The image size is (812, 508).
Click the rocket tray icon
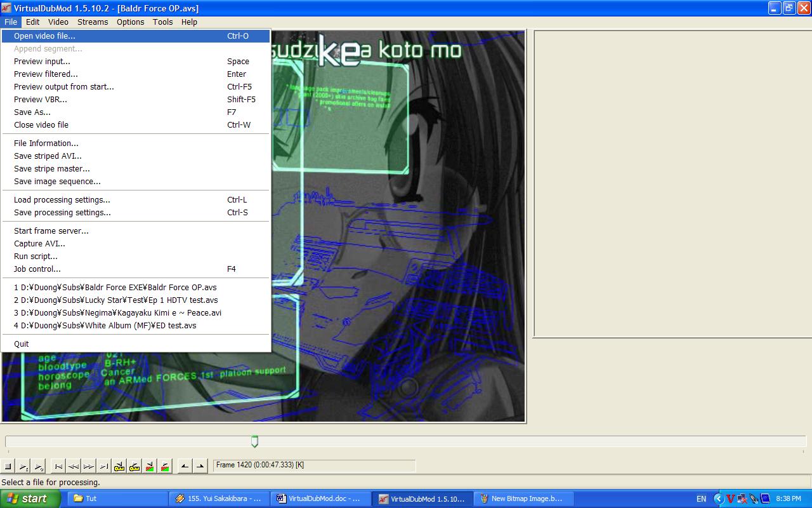click(754, 499)
